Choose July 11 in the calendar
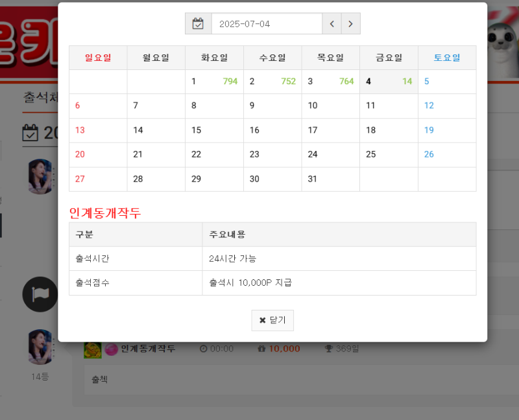The height and width of the screenshot is (420, 519). click(389, 106)
